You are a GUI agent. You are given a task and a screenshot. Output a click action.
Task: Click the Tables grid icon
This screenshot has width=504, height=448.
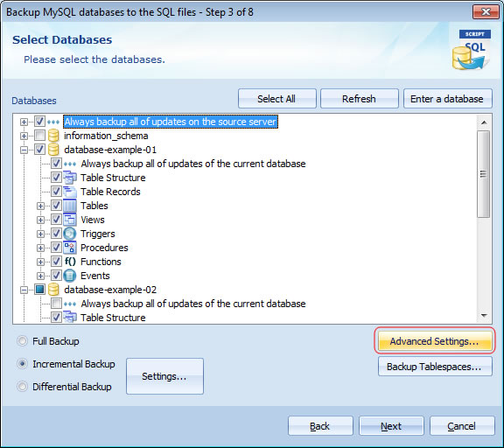pyautogui.click(x=70, y=206)
